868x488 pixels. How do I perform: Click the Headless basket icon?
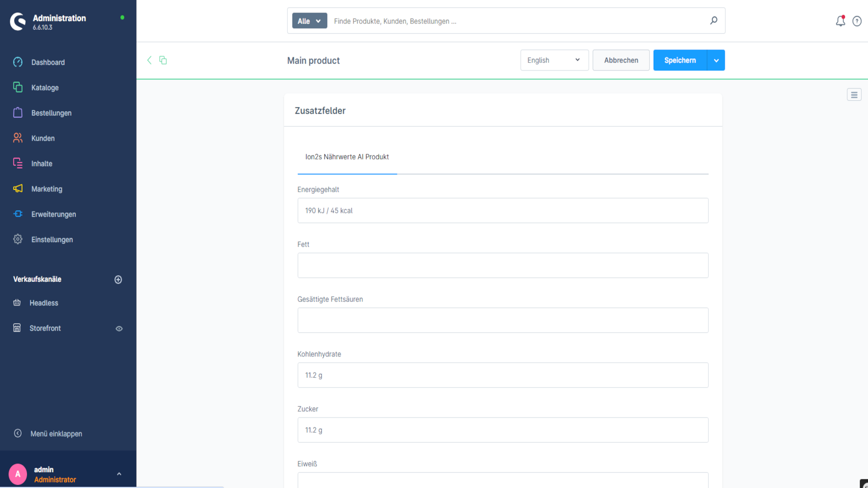point(17,303)
